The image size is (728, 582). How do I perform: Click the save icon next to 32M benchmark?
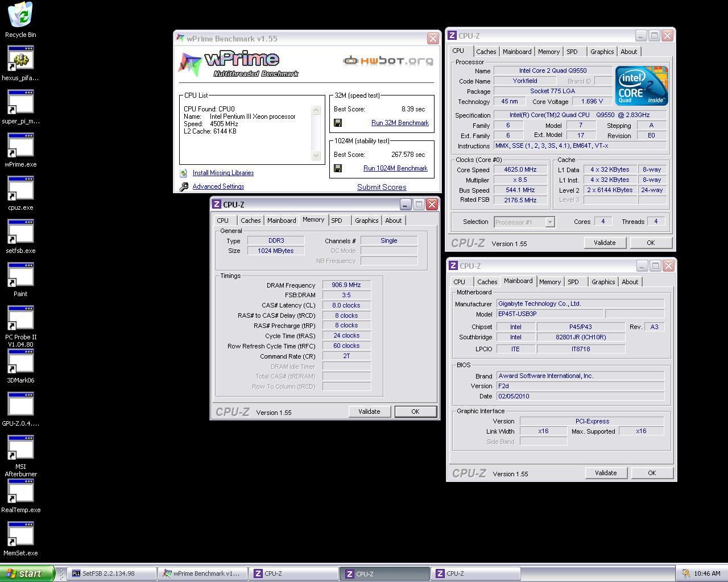tap(338, 123)
